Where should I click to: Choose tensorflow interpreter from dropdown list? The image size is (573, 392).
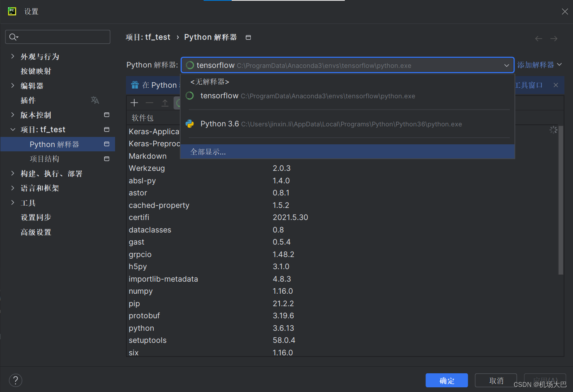(x=348, y=96)
